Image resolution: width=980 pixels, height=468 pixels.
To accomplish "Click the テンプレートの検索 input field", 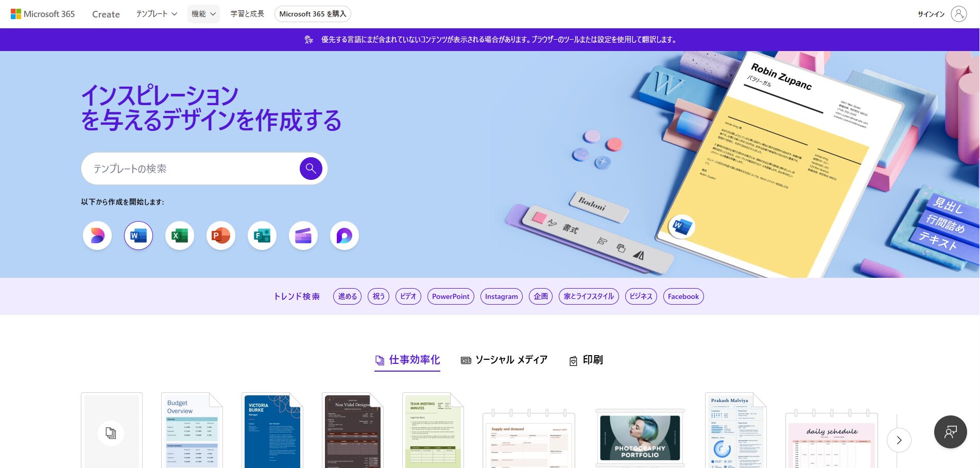I will click(x=191, y=169).
